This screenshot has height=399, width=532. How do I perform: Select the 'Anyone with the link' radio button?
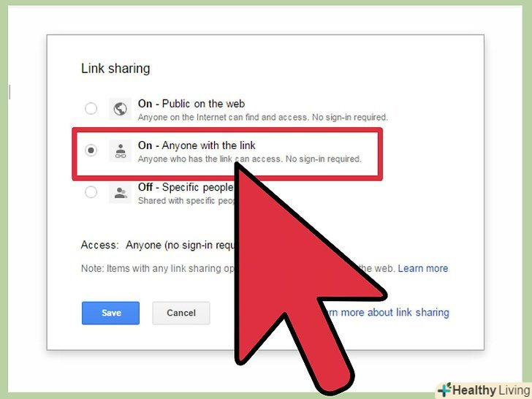91,150
